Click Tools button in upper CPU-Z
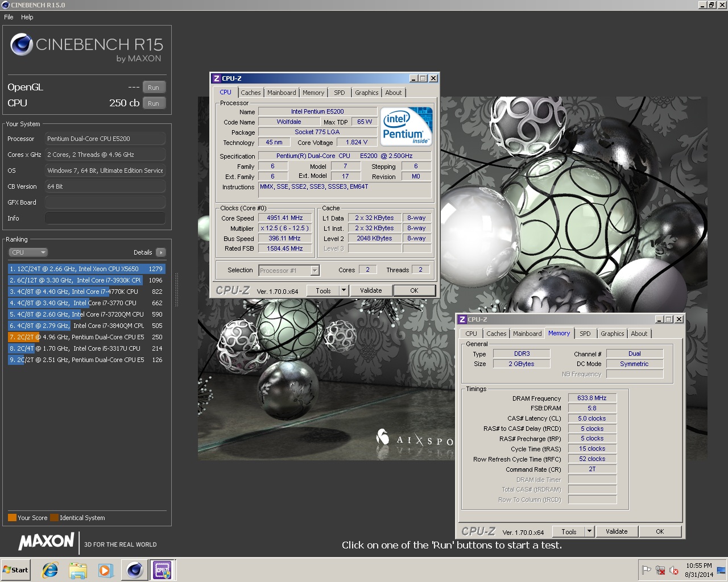 tap(323, 290)
